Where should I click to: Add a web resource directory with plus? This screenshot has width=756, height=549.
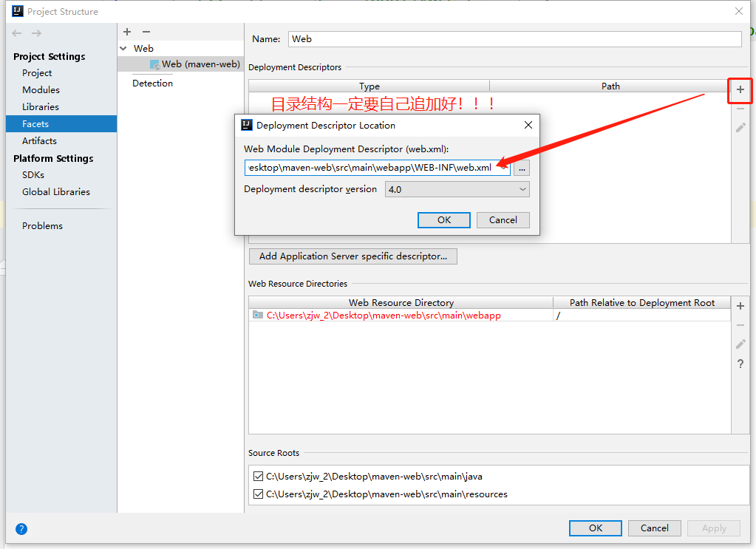point(740,306)
